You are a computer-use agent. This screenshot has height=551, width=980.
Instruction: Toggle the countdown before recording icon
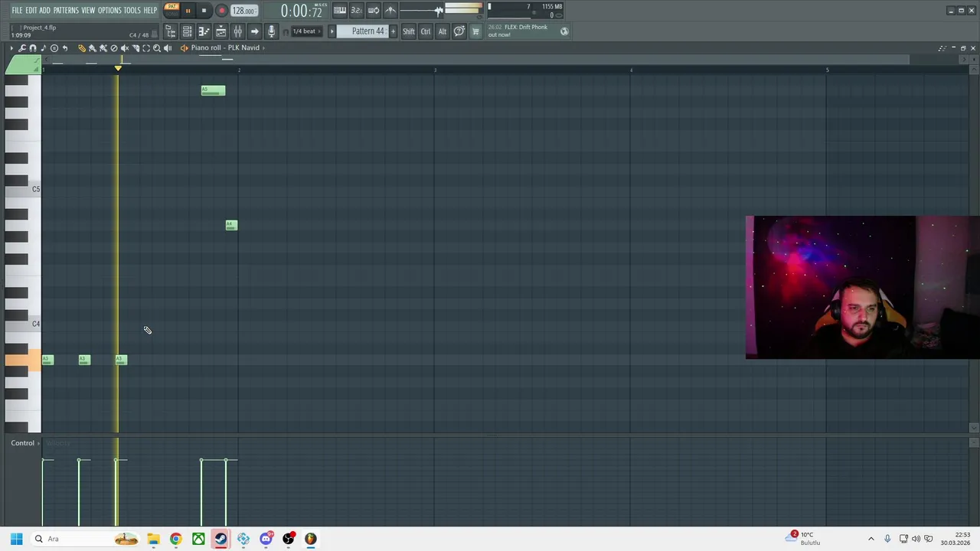(x=357, y=10)
